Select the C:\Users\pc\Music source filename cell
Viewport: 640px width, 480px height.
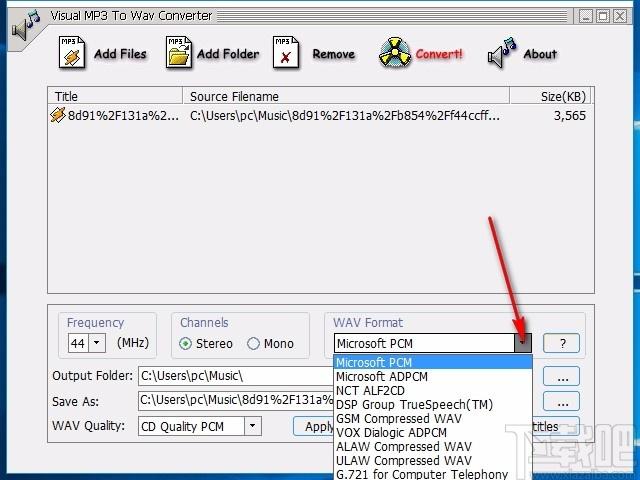click(345, 116)
